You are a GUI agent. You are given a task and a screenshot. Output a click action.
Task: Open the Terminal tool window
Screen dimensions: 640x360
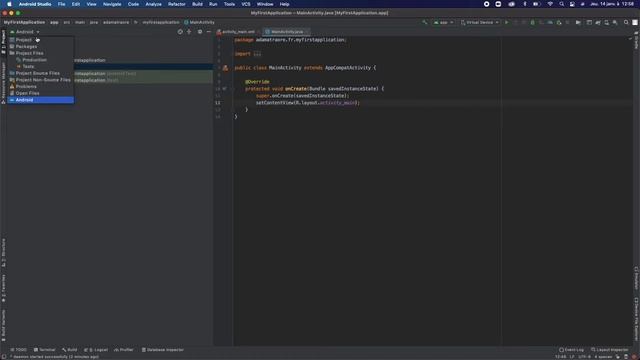click(x=44, y=350)
